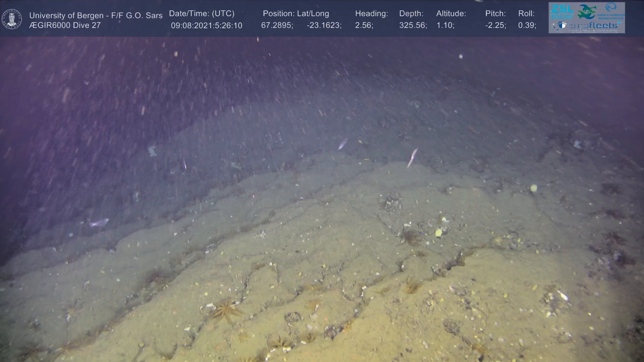644x362 pixels.
Task: Click the green-blue twin fish logo
Action: [587, 12]
